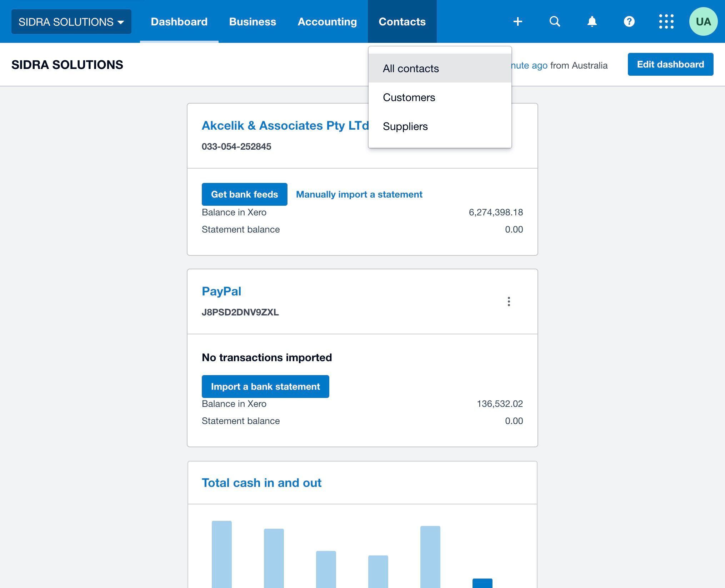Click Get bank feeds button
Viewport: 725px width, 588px height.
point(244,194)
